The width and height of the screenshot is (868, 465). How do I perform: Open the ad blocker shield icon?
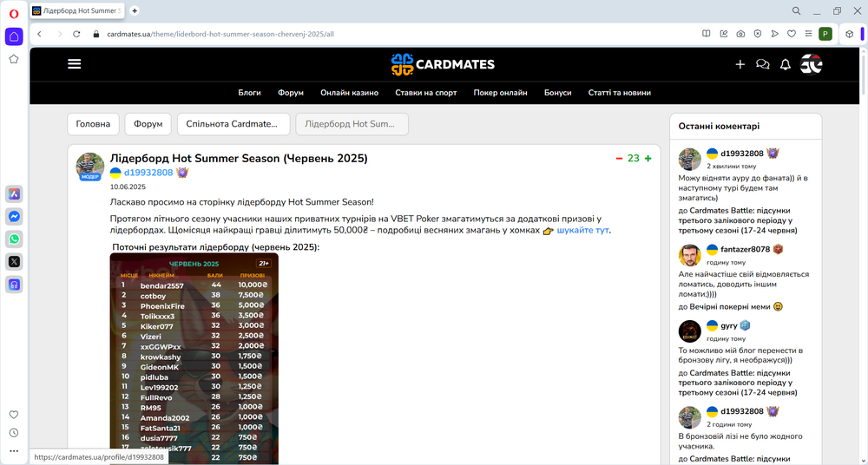(758, 34)
